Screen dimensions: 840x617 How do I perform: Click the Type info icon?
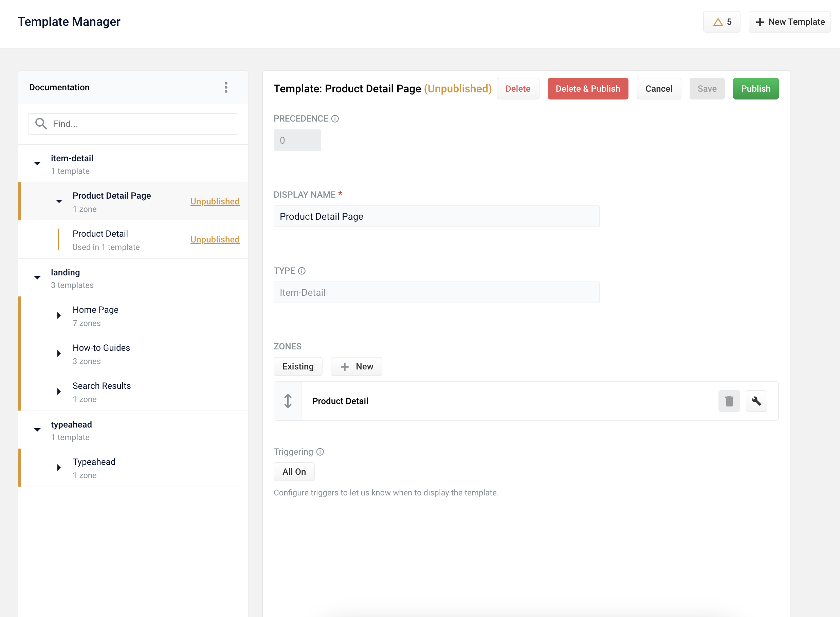(x=302, y=270)
